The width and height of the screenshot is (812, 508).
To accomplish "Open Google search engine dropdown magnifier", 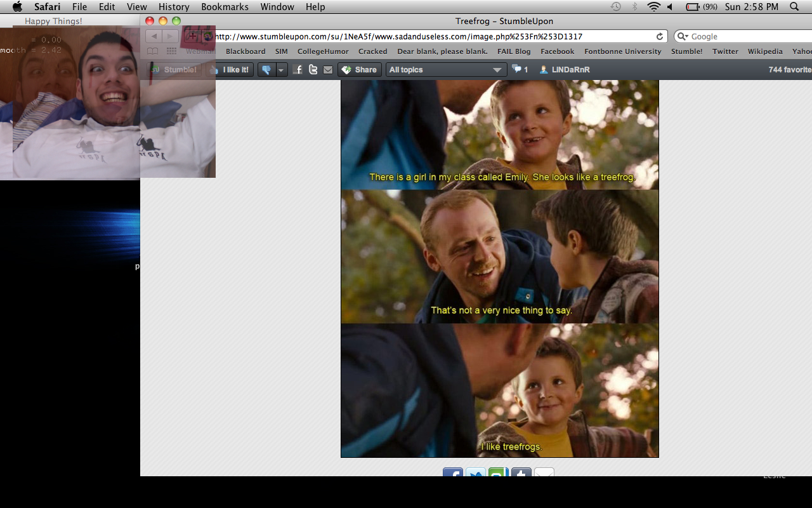I will 683,37.
